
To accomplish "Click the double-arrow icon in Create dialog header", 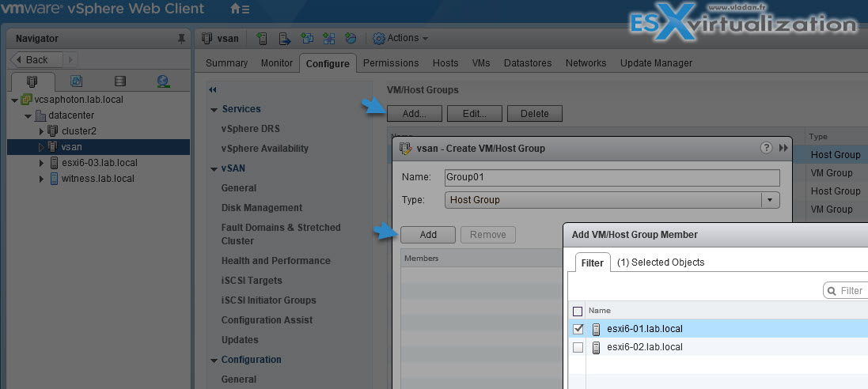I will 783,148.
